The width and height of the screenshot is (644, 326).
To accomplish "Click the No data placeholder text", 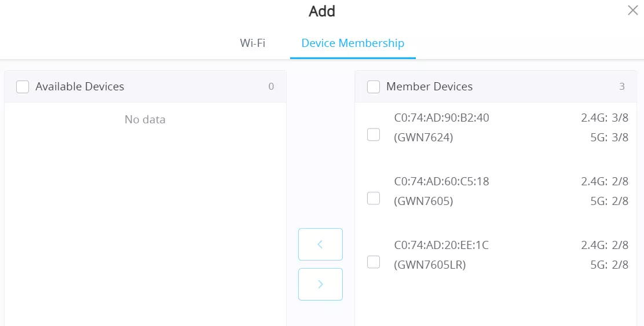I will [145, 119].
